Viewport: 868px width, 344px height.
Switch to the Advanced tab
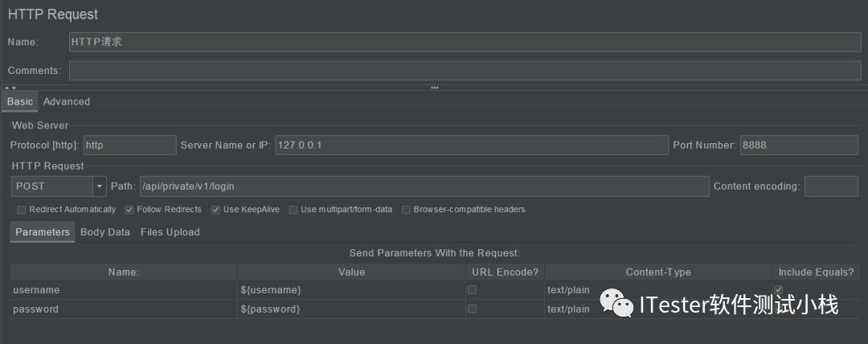(67, 102)
